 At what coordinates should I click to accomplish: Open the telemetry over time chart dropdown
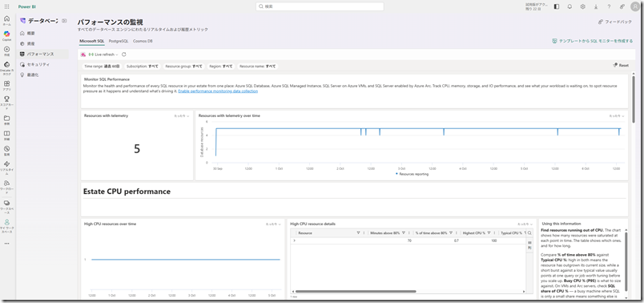coord(617,116)
